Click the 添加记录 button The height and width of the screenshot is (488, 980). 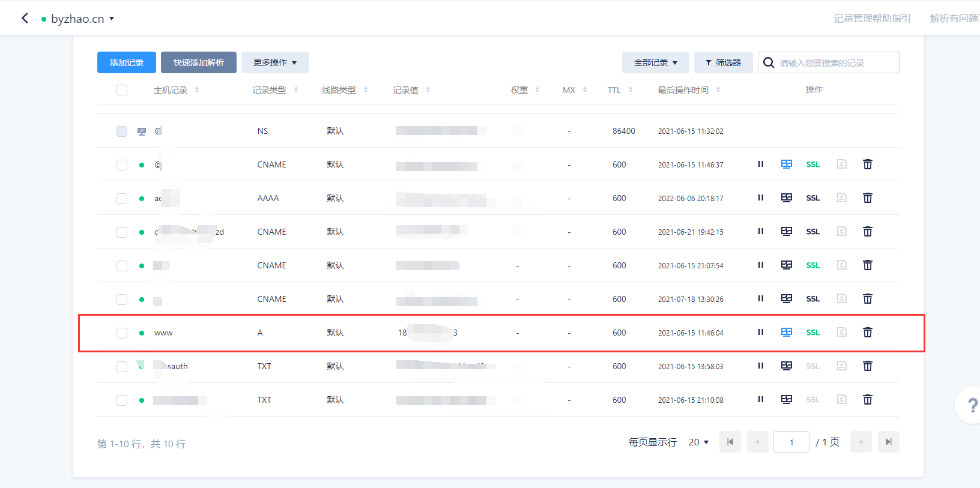coord(127,62)
